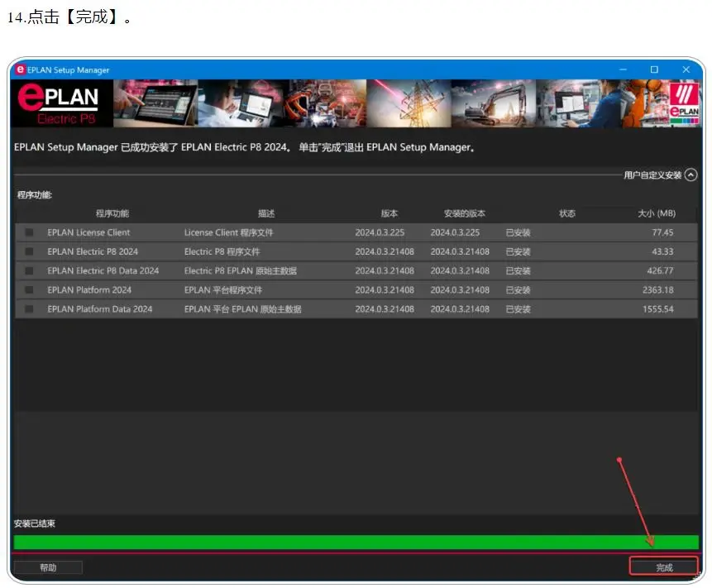This screenshot has width=712, height=588.
Task: Click 已安装 status for EPLAN Platform Data 2024
Action: click(x=518, y=308)
